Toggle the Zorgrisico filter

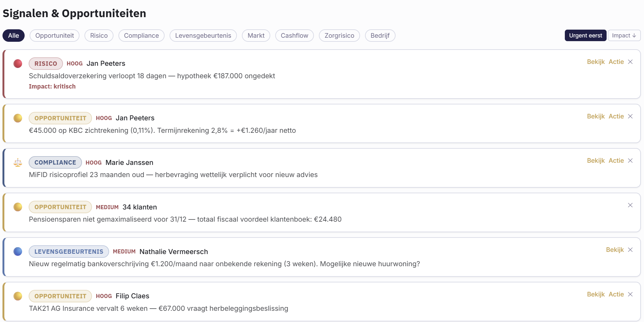point(339,35)
